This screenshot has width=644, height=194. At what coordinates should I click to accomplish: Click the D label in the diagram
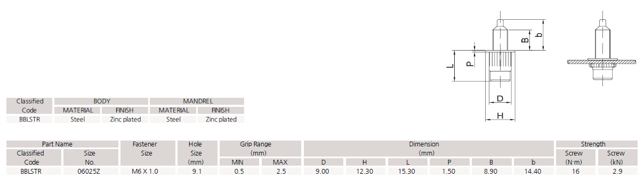pyautogui.click(x=500, y=99)
